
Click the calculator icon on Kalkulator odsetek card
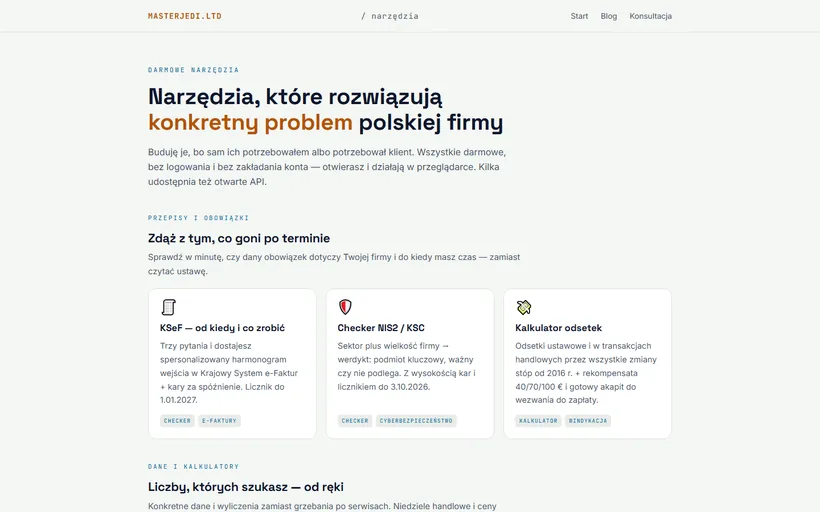click(x=523, y=307)
